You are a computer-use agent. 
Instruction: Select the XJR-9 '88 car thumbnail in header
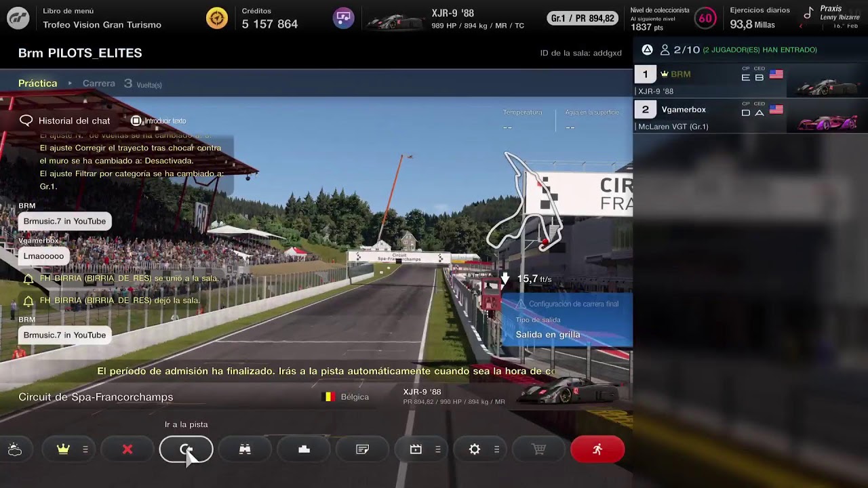[x=395, y=21]
